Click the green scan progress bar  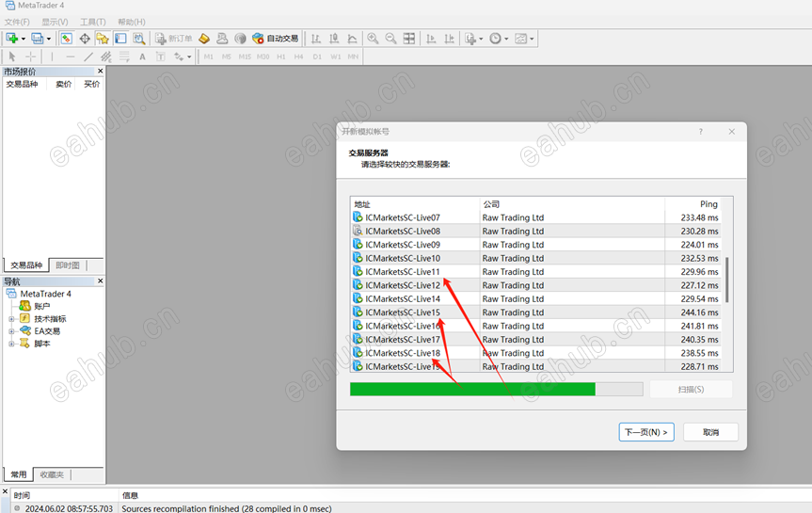click(x=496, y=389)
